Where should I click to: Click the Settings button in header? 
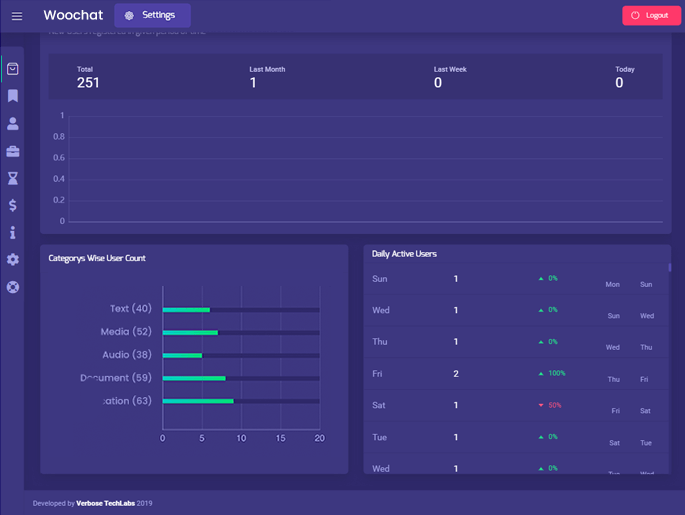click(x=152, y=16)
